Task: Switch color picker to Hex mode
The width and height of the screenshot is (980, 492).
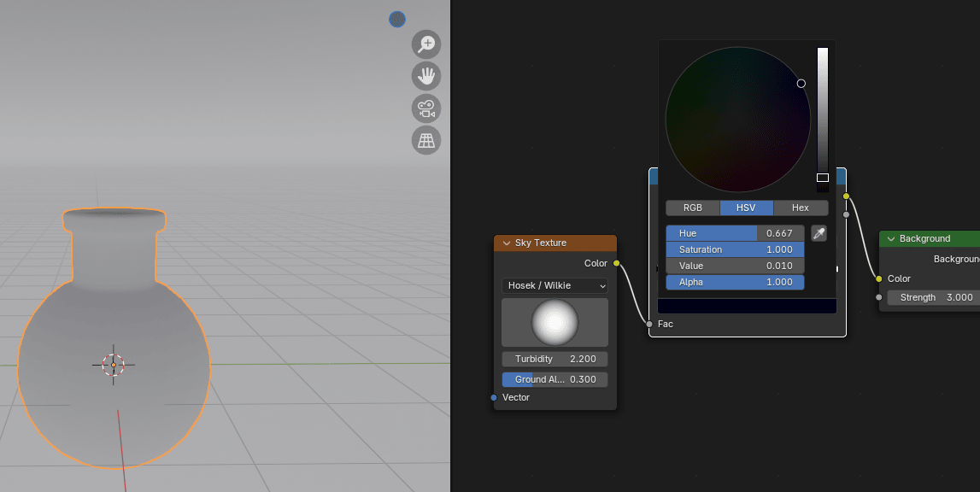Action: pyautogui.click(x=801, y=208)
